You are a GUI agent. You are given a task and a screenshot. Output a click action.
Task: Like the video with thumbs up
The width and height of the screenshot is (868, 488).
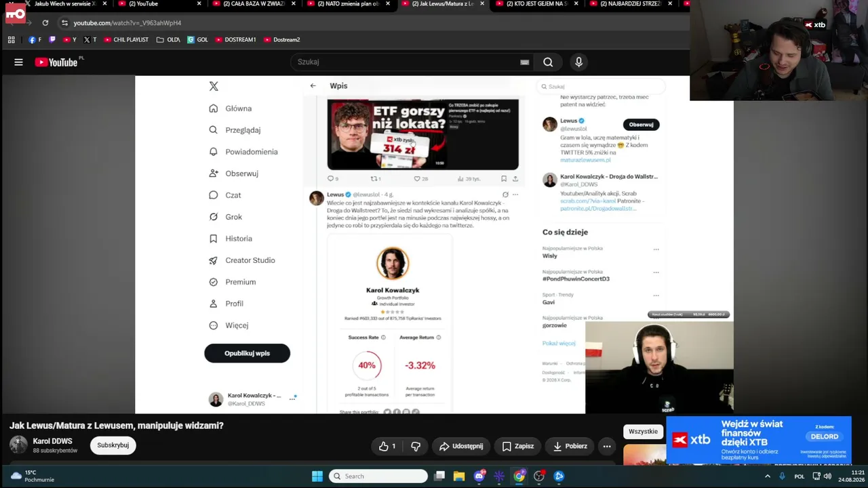click(x=387, y=446)
